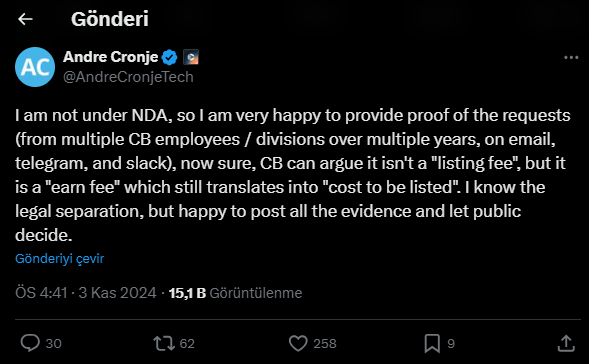Click the ÖS 4:41 · 3 Kas 2024 timestamp
The height and width of the screenshot is (364, 589).
tap(86, 293)
